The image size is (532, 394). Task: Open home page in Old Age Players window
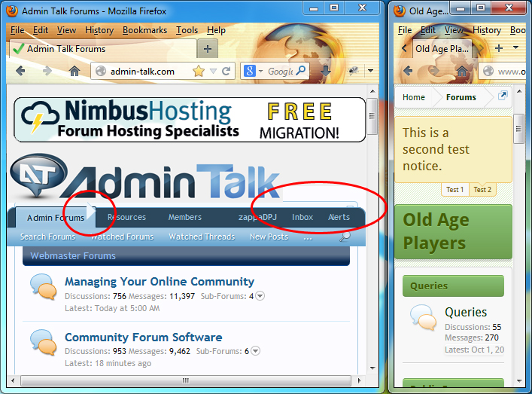coord(461,71)
